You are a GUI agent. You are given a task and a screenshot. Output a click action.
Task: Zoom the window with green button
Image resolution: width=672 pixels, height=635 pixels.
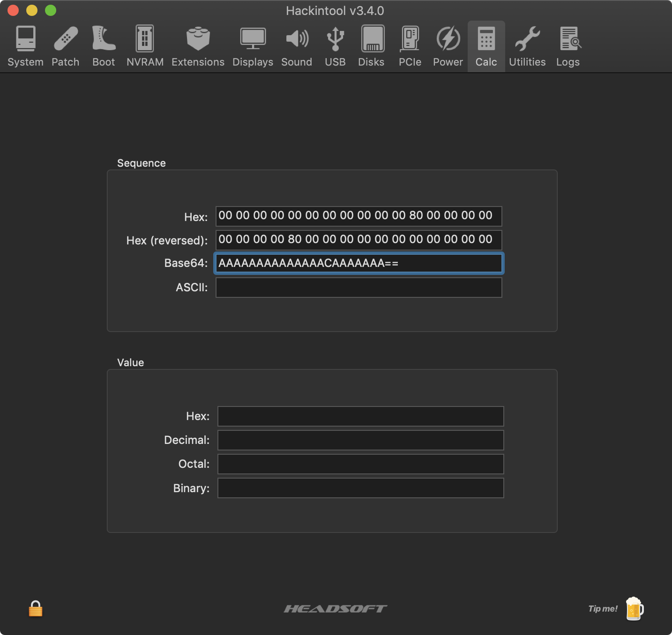point(51,10)
